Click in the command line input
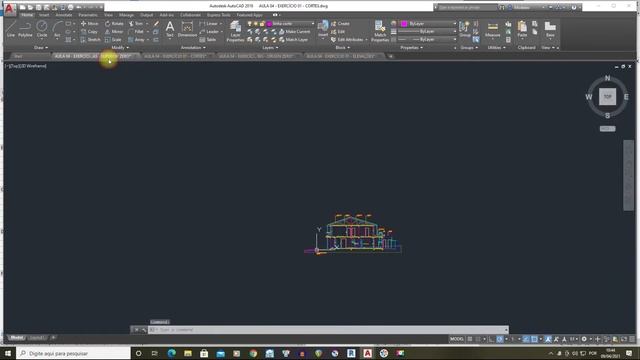 click(x=329, y=329)
